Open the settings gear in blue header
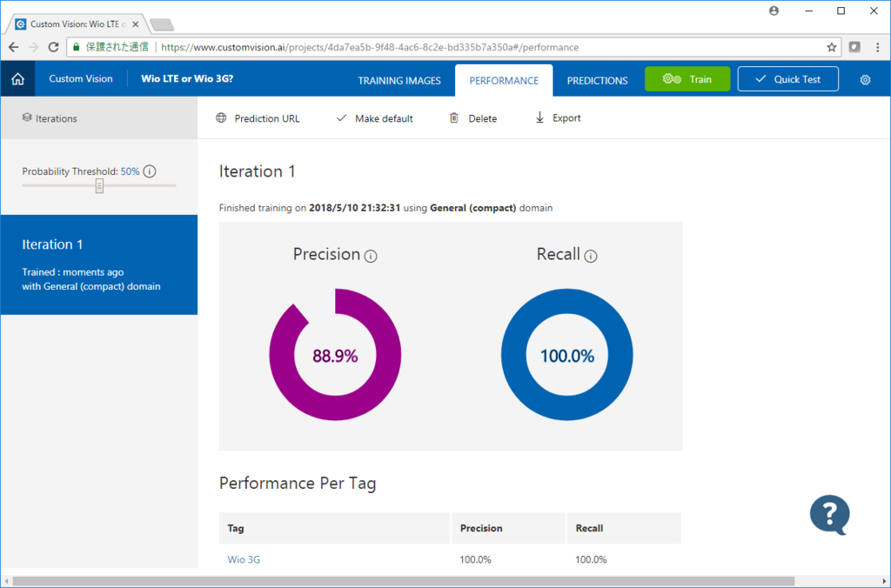The image size is (891, 588). [865, 79]
